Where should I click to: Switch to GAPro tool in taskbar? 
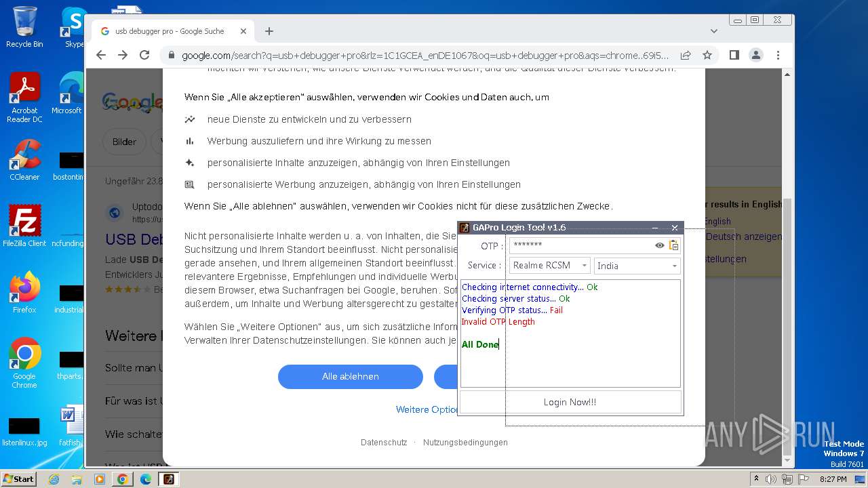[168, 479]
